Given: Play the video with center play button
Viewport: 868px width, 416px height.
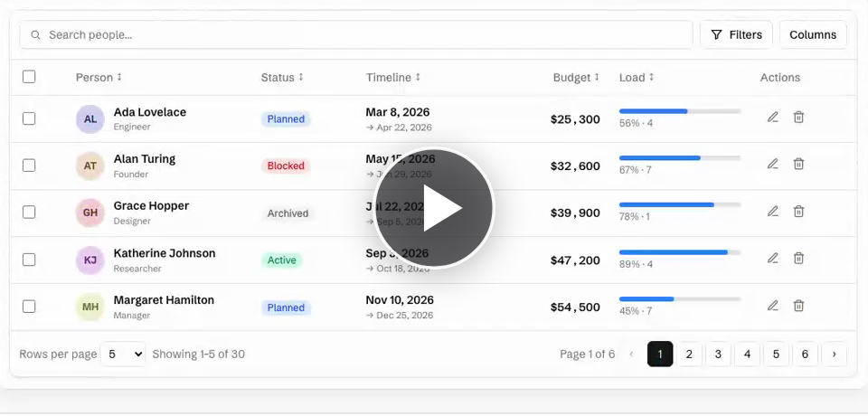Looking at the screenshot, I should click(x=434, y=208).
